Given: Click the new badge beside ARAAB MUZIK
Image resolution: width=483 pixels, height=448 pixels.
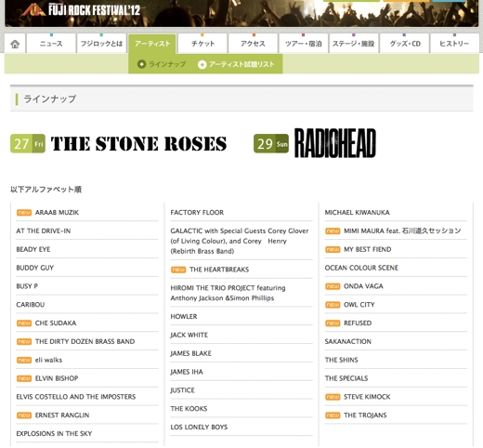Looking at the screenshot, I should pyautogui.click(x=24, y=213).
